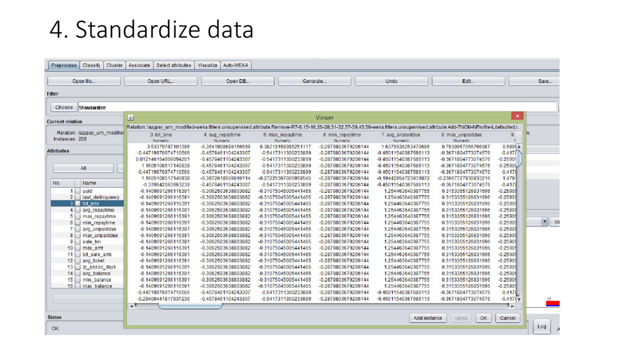
Task: Toggle the tot_txns attribute checkbox
Action: [x=77, y=204]
